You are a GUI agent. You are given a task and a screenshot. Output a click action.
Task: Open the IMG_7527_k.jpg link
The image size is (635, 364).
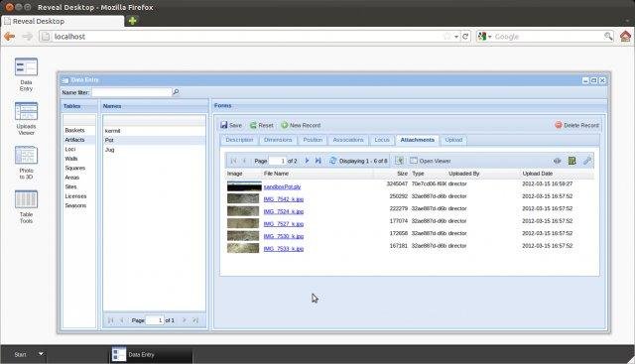(x=284, y=224)
